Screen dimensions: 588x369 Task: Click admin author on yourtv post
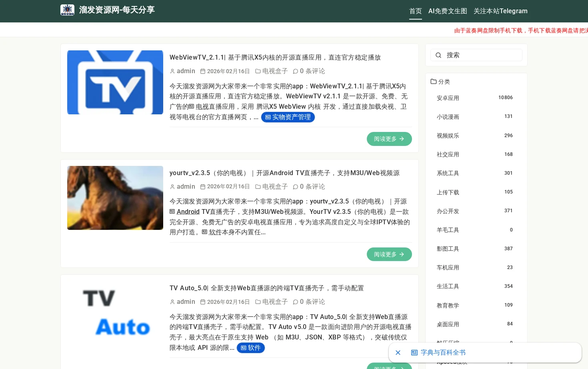click(186, 187)
